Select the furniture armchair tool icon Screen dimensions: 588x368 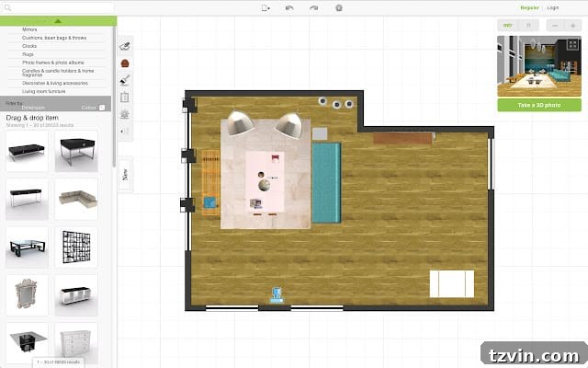[x=125, y=63]
